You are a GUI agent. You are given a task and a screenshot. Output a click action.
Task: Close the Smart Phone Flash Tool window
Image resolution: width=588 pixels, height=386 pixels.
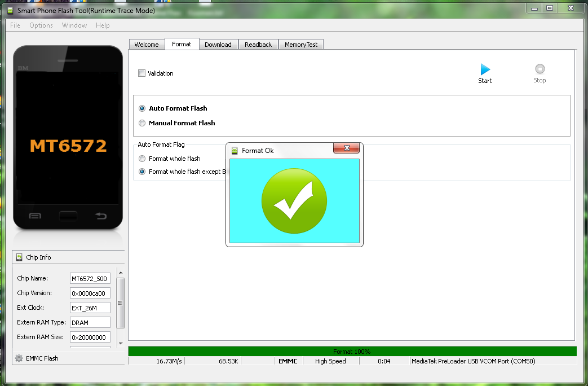pyautogui.click(x=571, y=8)
